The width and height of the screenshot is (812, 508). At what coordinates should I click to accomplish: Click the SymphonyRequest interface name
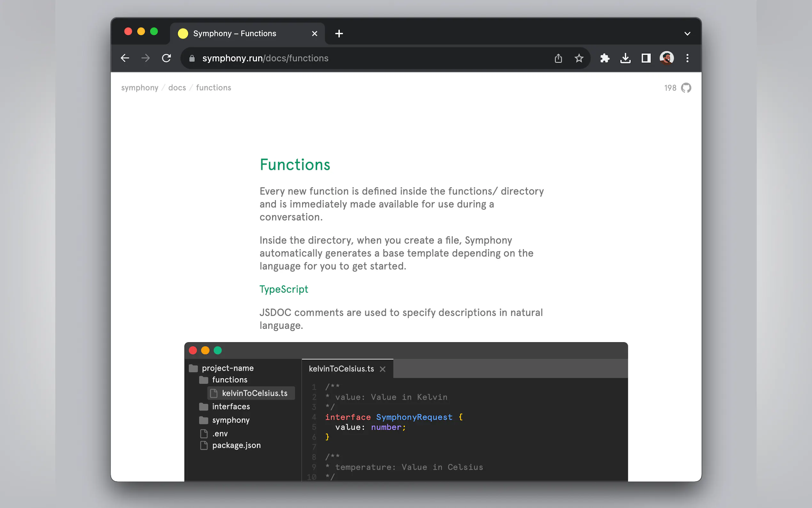pyautogui.click(x=414, y=417)
